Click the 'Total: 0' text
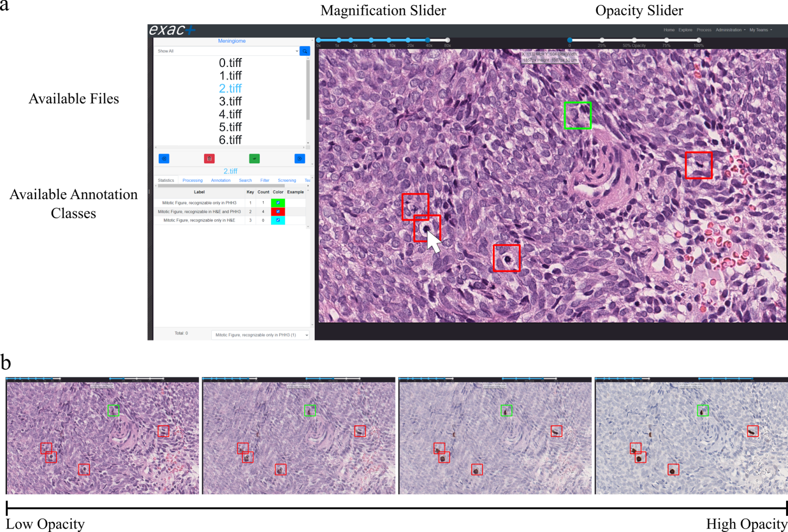The height and width of the screenshot is (532, 788). (181, 333)
